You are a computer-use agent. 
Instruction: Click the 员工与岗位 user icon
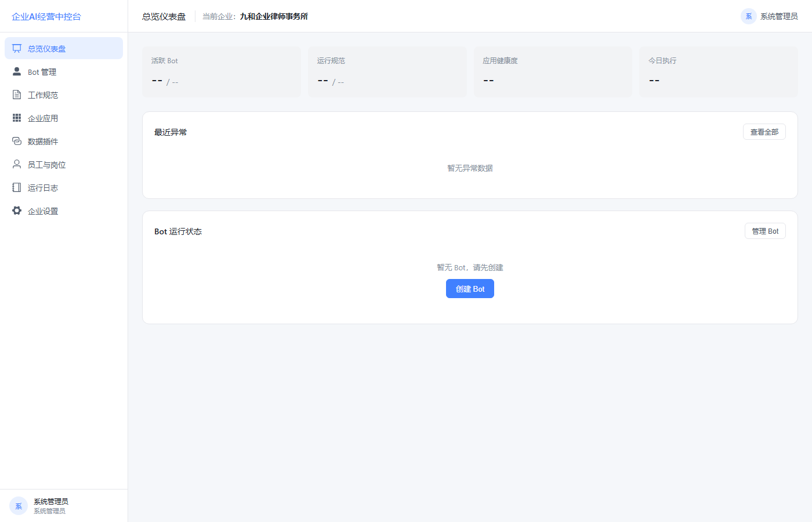[17, 164]
